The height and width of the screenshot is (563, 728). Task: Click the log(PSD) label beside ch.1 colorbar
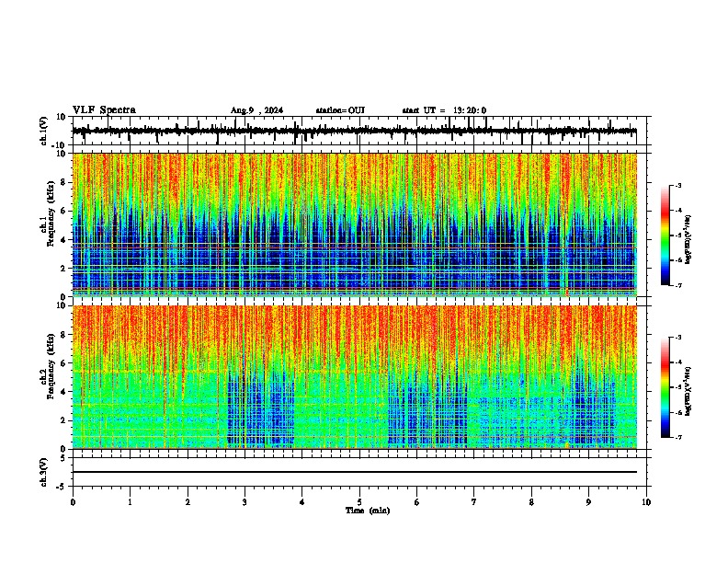click(688, 240)
